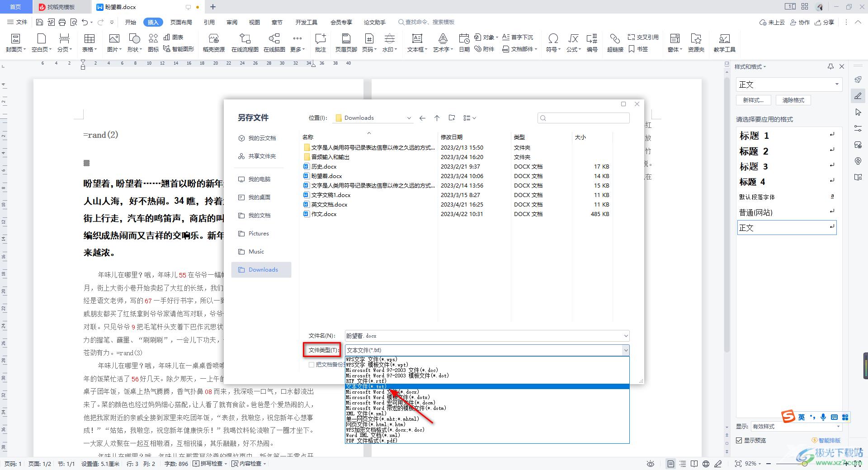Create new folder icon in save dialog
Screen dimensions: 868x470
(x=452, y=118)
